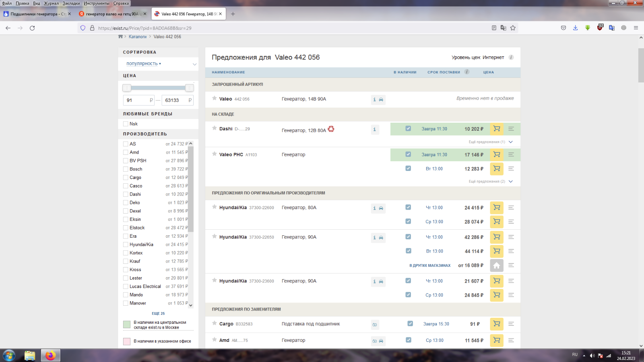Show info icon for Dashi generator
This screenshot has height=362, width=644.
(x=375, y=129)
